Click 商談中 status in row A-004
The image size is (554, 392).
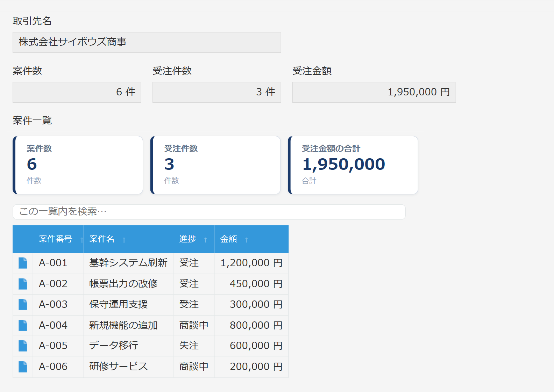coord(194,326)
